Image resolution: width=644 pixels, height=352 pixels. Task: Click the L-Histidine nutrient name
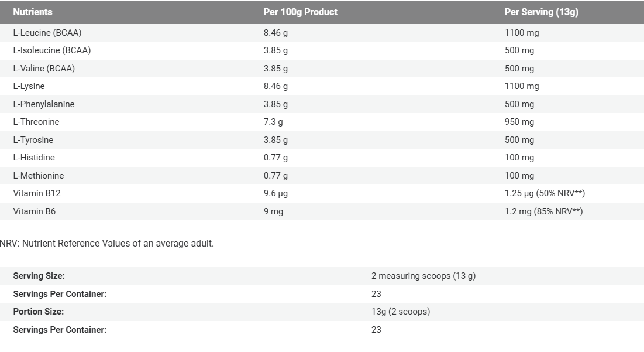pyautogui.click(x=35, y=158)
